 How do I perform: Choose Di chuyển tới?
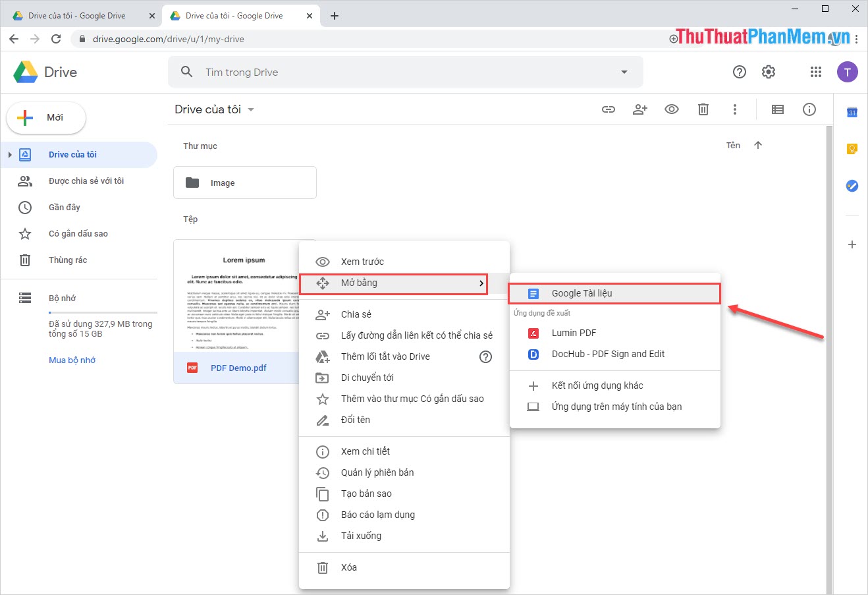coord(404,378)
